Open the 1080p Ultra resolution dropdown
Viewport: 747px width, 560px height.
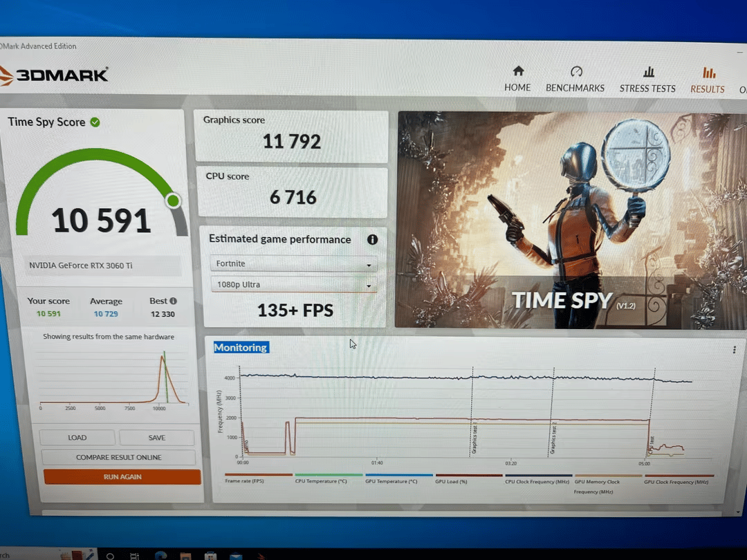[x=293, y=285]
